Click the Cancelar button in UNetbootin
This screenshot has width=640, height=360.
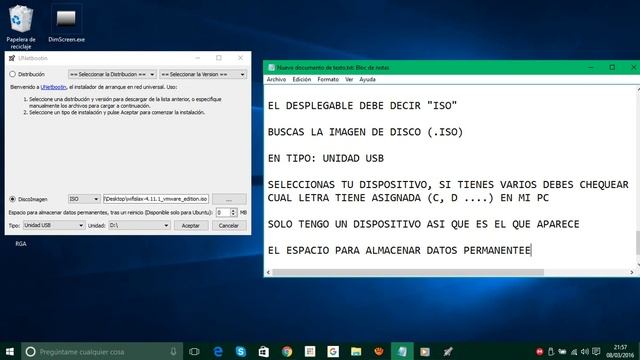coord(229,225)
